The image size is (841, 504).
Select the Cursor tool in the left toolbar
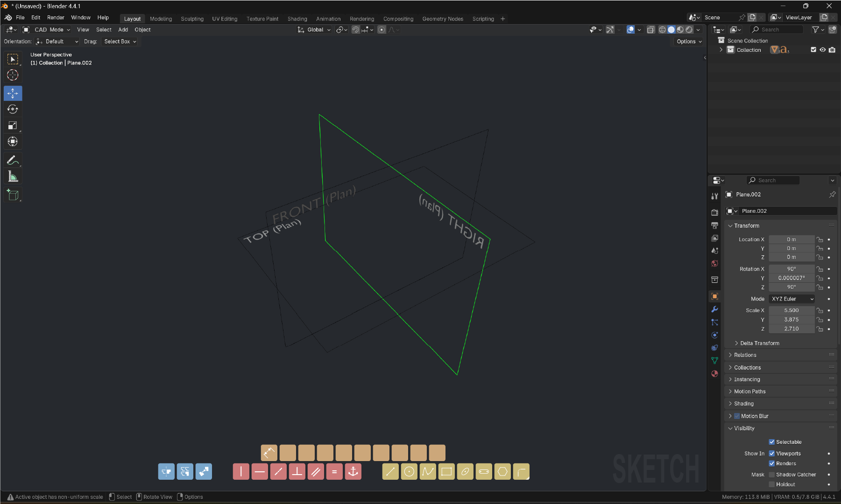pos(13,75)
